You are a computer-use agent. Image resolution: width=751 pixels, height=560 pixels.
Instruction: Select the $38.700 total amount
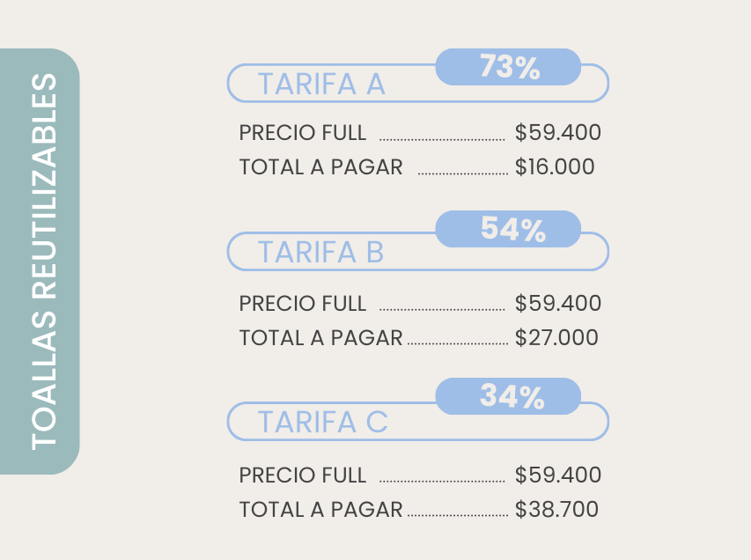556,509
